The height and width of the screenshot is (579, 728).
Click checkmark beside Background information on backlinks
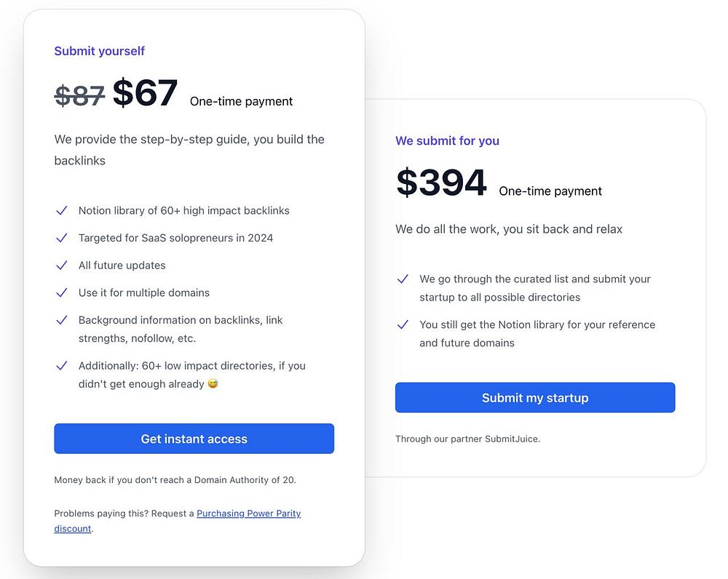click(62, 320)
